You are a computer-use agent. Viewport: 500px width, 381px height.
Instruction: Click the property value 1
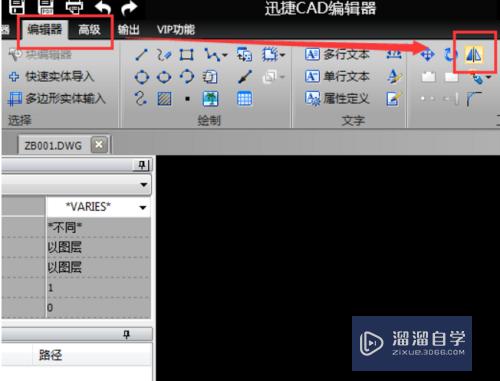99,288
